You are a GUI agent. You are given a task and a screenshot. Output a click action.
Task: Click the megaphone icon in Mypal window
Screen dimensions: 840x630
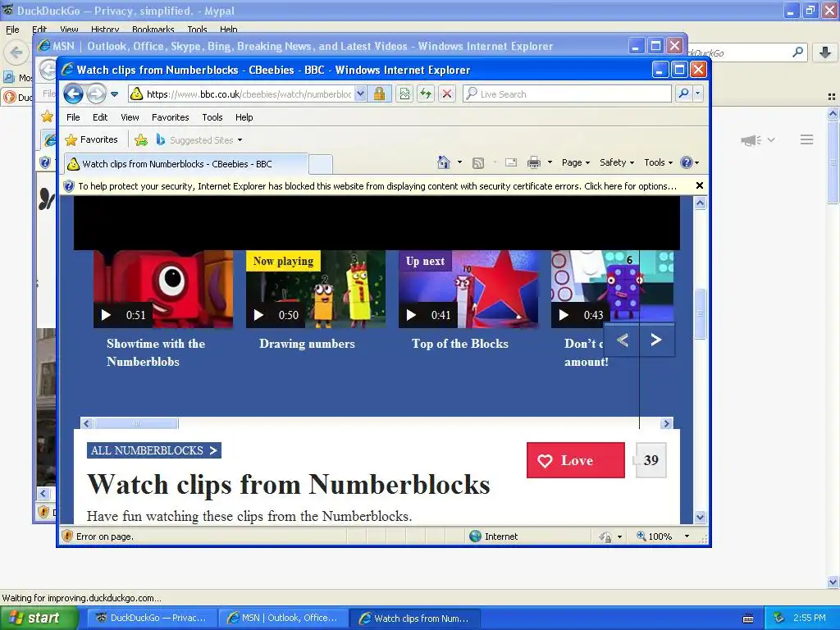click(x=751, y=140)
